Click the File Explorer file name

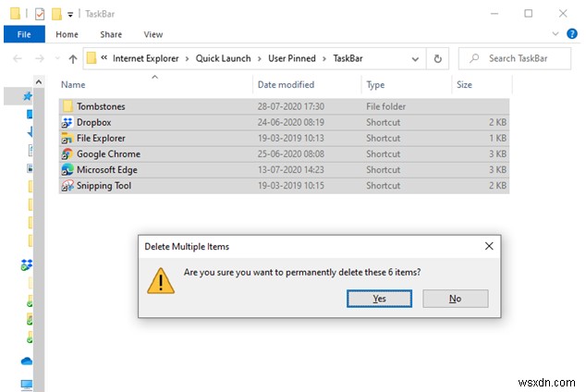point(101,139)
